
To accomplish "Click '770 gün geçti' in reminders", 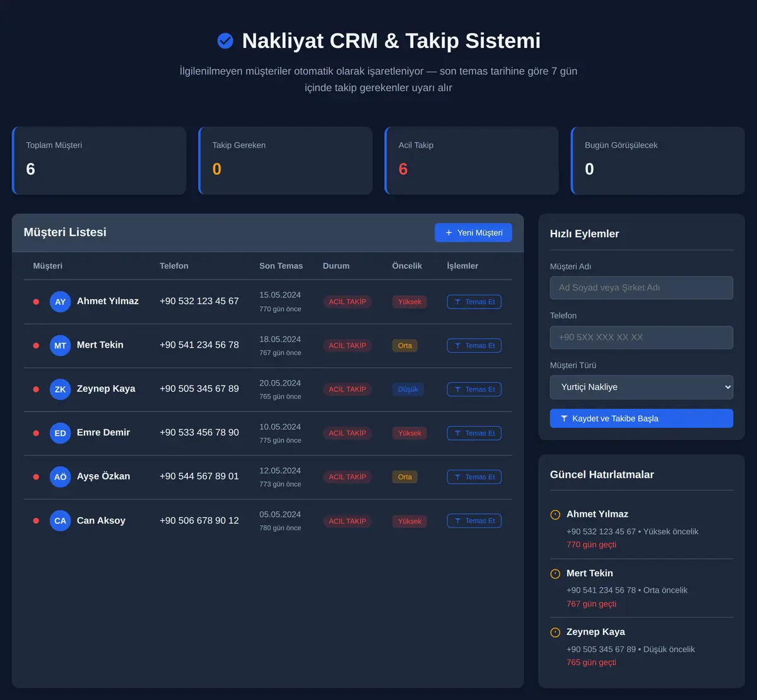I will 592,545.
